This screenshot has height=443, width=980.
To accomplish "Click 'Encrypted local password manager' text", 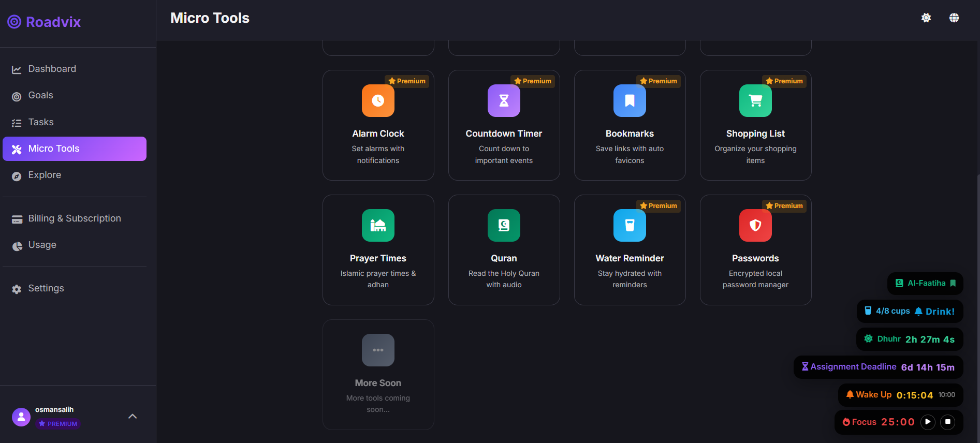I will pyautogui.click(x=755, y=279).
